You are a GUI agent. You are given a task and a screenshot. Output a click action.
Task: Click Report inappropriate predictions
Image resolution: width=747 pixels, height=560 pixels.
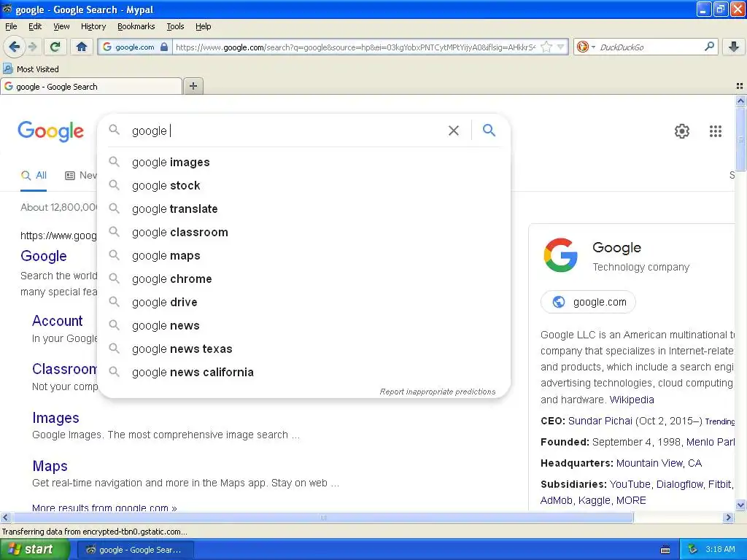(438, 392)
